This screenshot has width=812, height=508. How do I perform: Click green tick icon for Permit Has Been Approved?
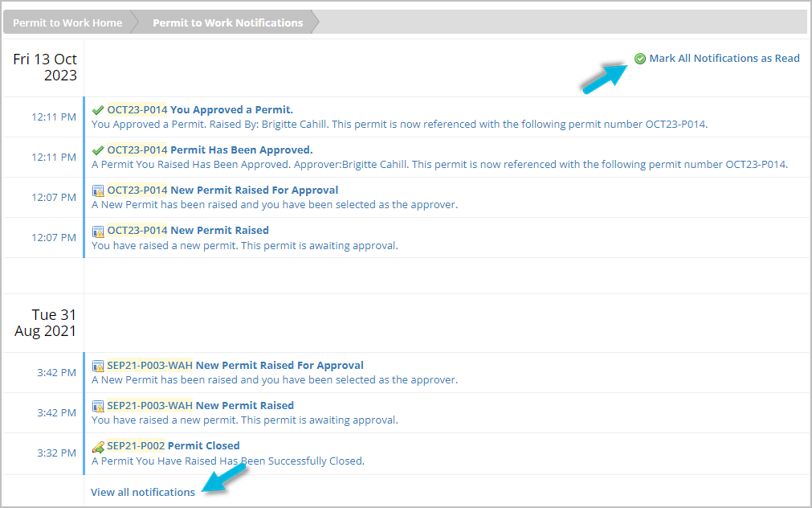point(98,150)
